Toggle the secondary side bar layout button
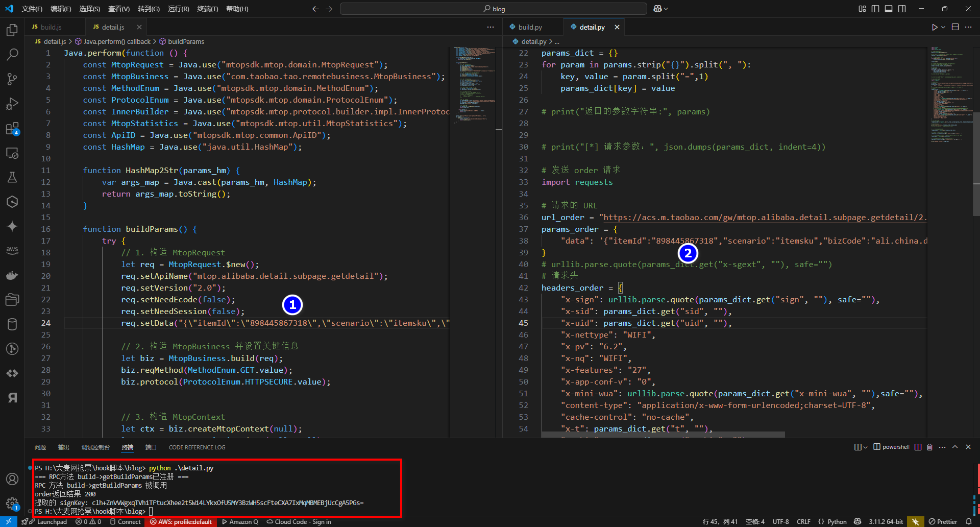This screenshot has height=527, width=980. click(x=902, y=9)
